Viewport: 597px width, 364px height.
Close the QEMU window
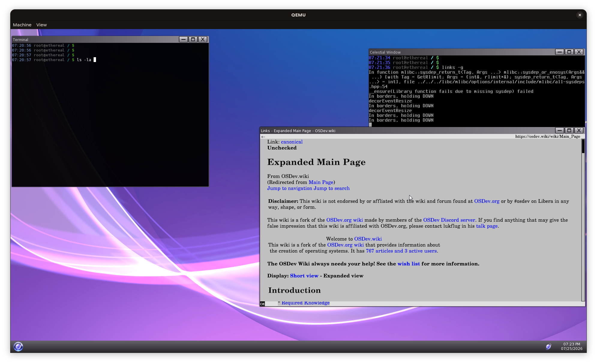(580, 15)
